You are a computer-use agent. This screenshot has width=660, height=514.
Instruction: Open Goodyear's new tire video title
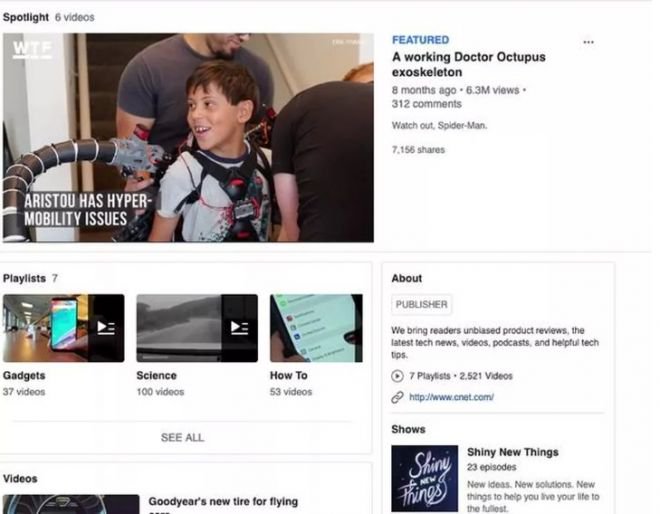click(x=223, y=505)
